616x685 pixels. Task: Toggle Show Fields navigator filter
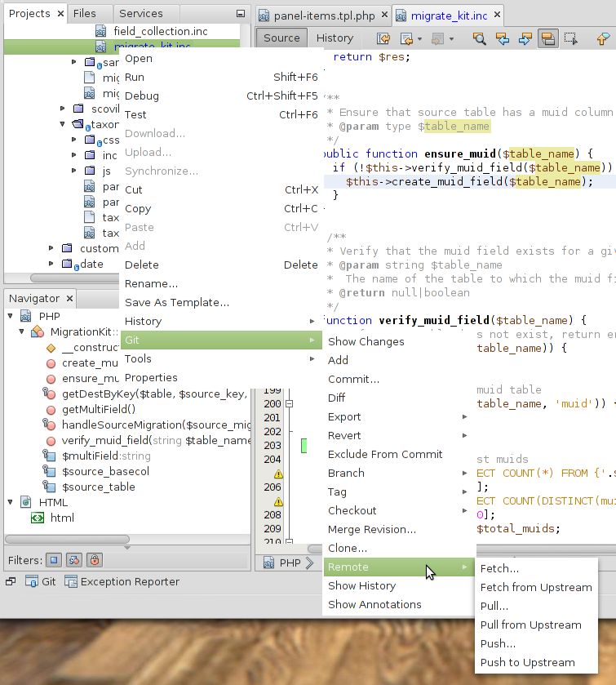click(54, 560)
